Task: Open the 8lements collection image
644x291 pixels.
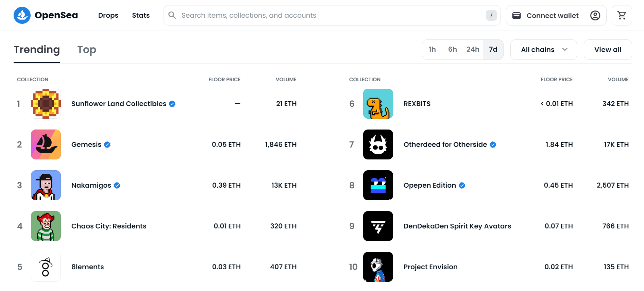Action: pyautogui.click(x=46, y=267)
